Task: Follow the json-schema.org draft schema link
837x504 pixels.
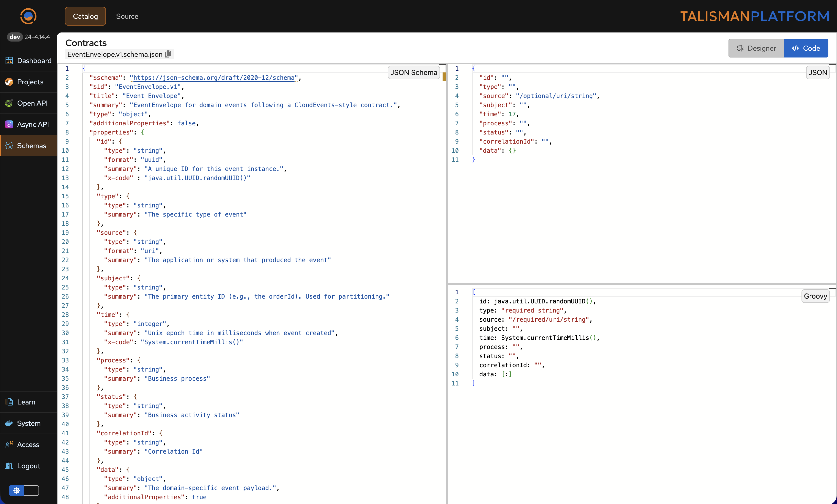Action: (x=214, y=78)
